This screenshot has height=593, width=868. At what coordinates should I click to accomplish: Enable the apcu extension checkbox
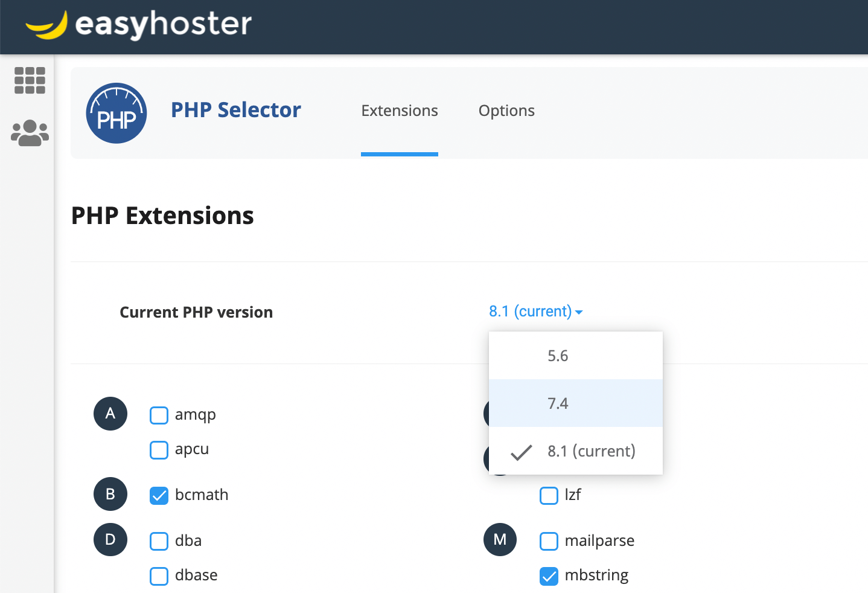click(x=159, y=450)
